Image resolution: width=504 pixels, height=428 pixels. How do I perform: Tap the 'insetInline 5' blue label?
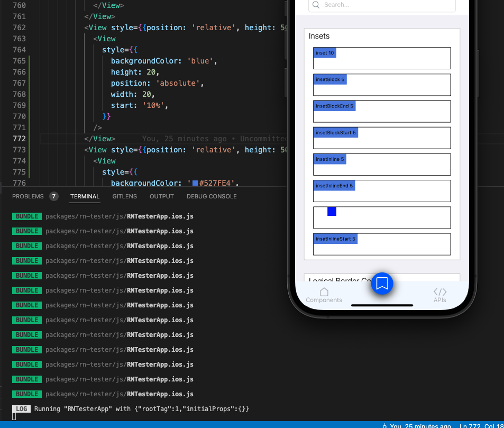click(x=330, y=159)
